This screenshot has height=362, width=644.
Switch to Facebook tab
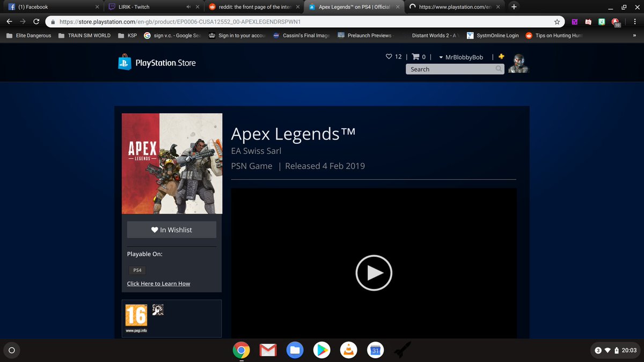point(52,7)
